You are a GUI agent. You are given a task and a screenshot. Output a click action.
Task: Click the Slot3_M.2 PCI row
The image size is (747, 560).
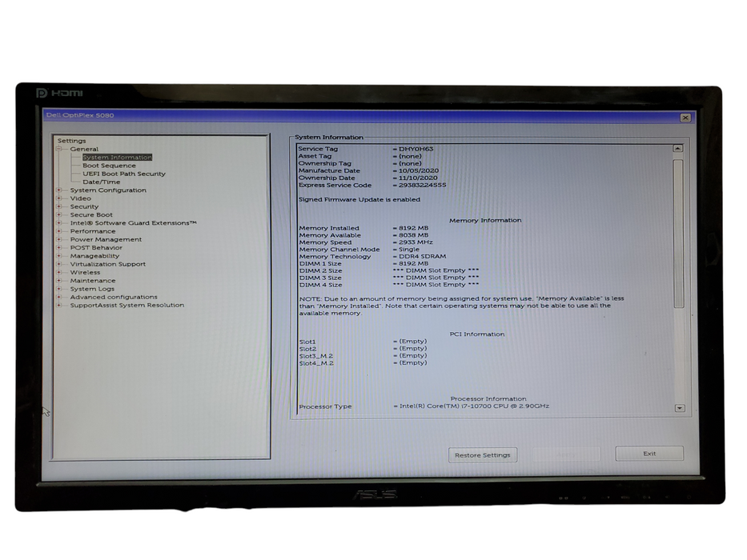pyautogui.click(x=363, y=356)
